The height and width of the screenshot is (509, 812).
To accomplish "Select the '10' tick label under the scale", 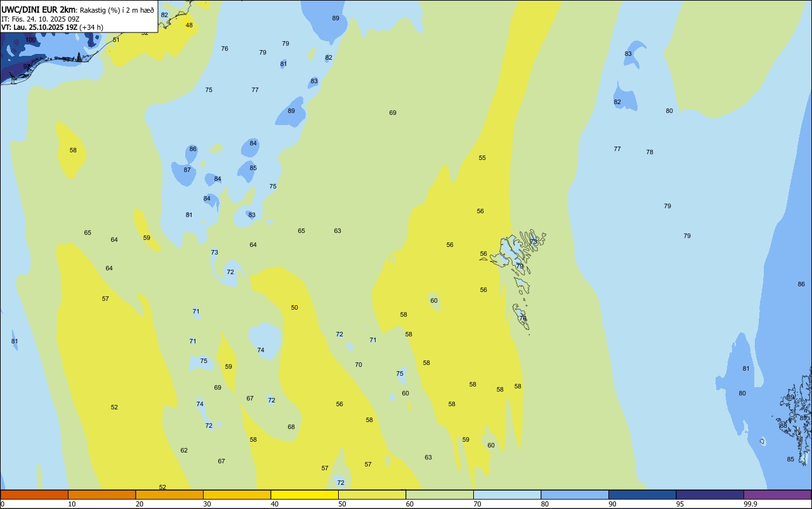I will [72, 504].
